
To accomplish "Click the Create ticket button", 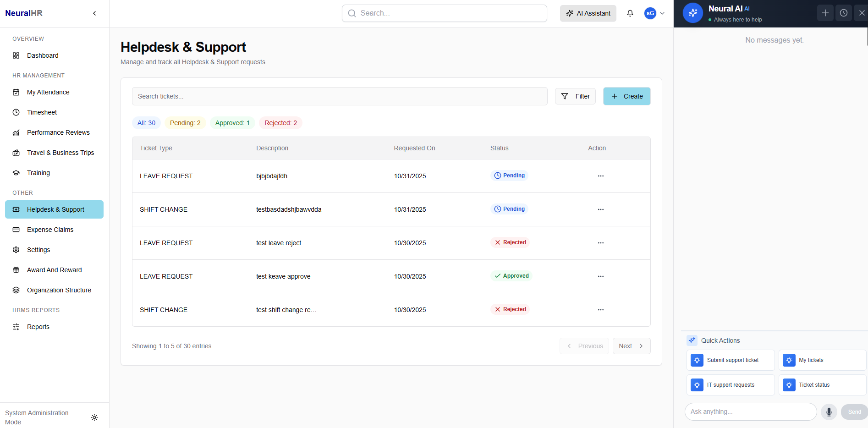I will point(626,96).
